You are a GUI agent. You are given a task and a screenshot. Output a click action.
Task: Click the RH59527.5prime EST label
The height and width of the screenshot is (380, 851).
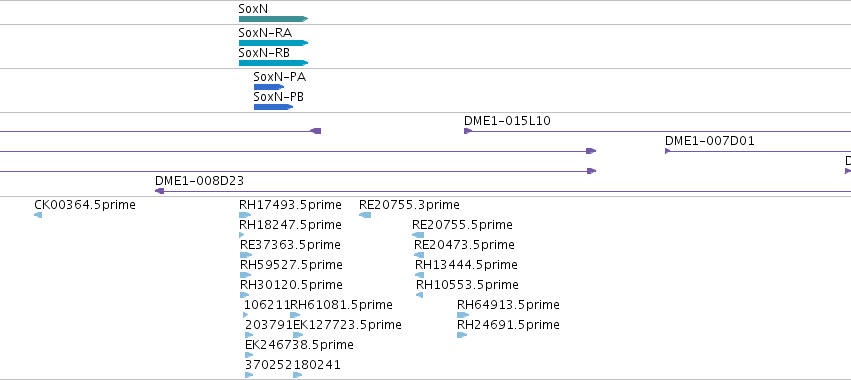pos(291,265)
